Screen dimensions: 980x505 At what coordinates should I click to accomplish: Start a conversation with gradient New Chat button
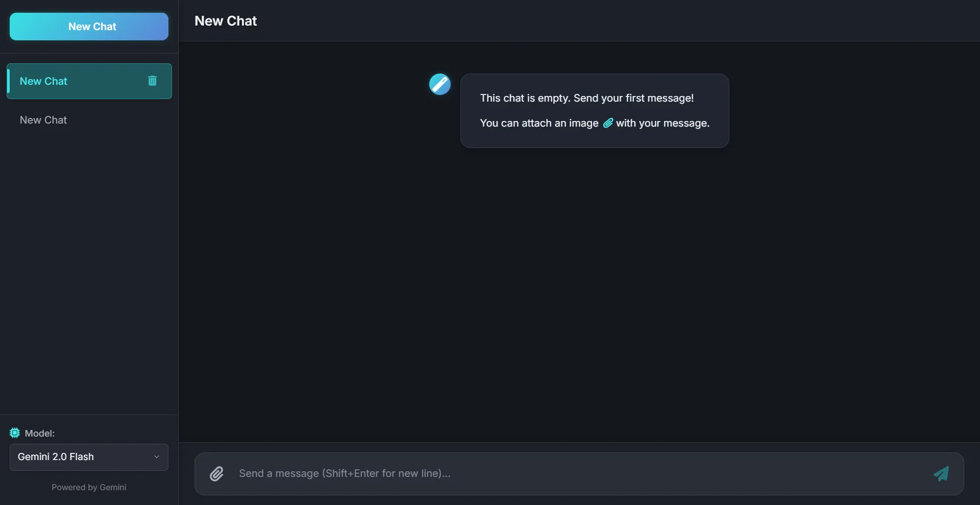coord(89,27)
